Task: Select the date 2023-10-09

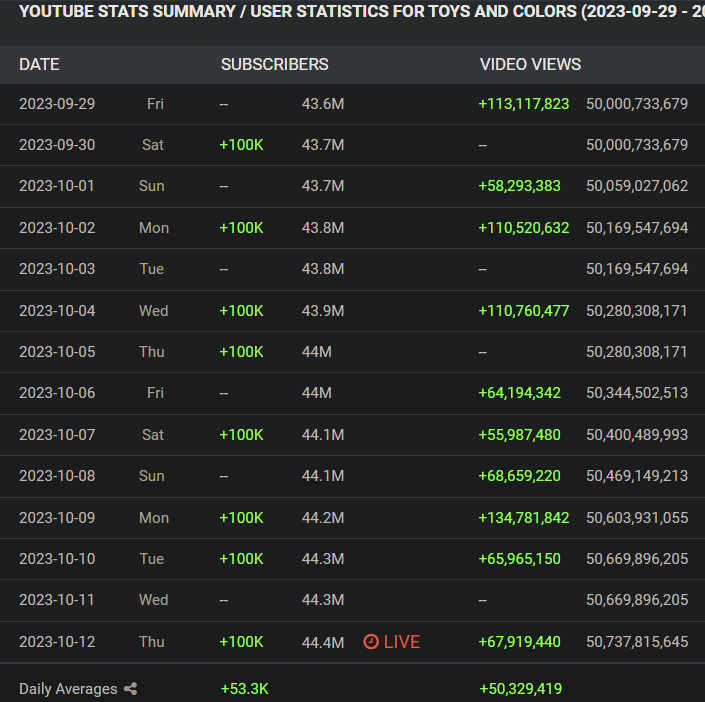Action: pyautogui.click(x=57, y=518)
